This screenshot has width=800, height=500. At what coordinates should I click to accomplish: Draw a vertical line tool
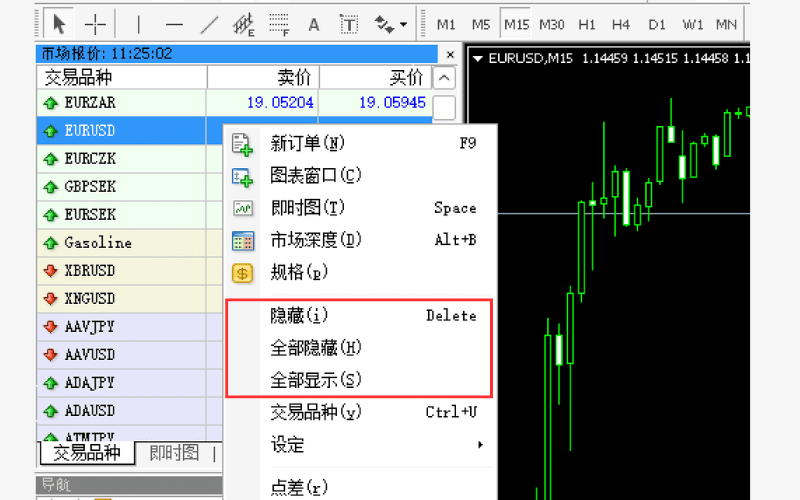pyautogui.click(x=138, y=24)
